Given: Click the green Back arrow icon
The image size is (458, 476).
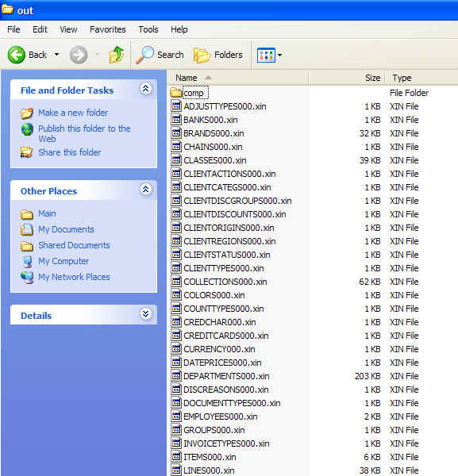Looking at the screenshot, I should [x=17, y=55].
